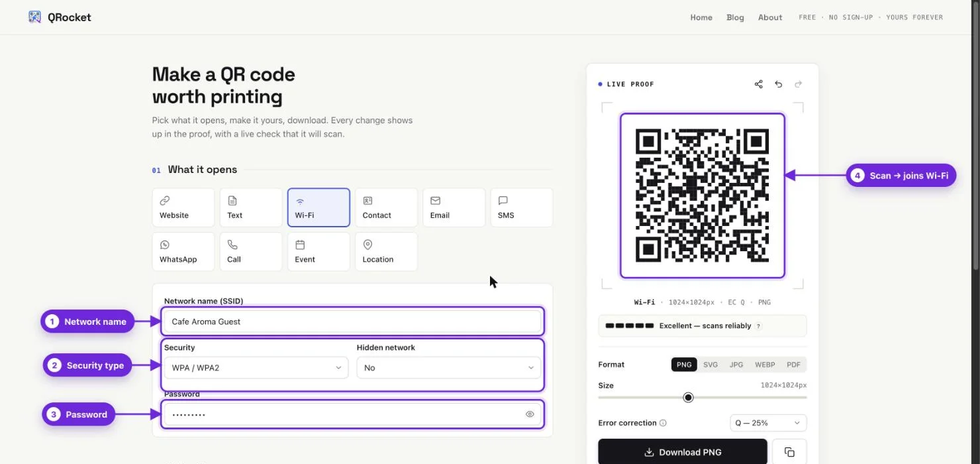Screen dimensions: 980x464
Task: Click the redo arrow icon
Action: (799, 84)
